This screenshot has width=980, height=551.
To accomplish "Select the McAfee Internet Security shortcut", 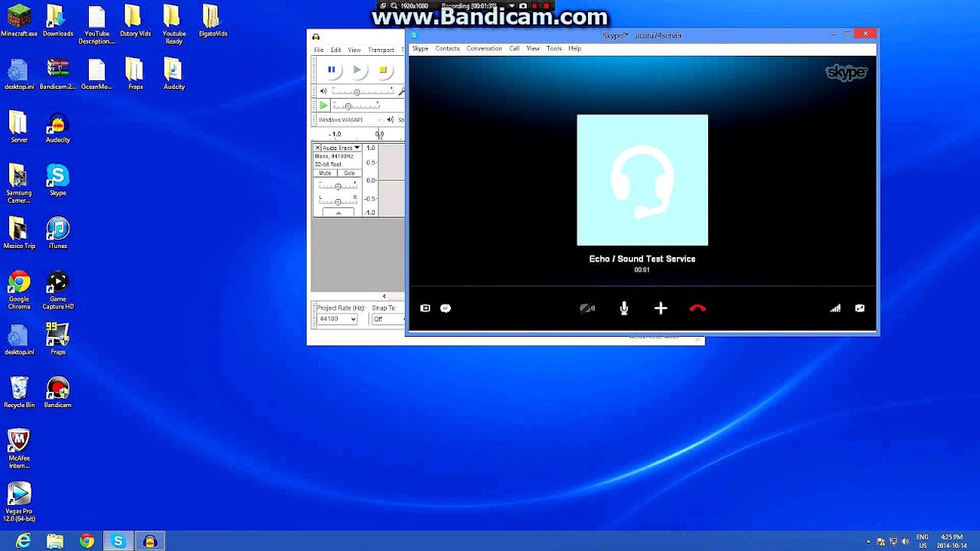I will (19, 449).
